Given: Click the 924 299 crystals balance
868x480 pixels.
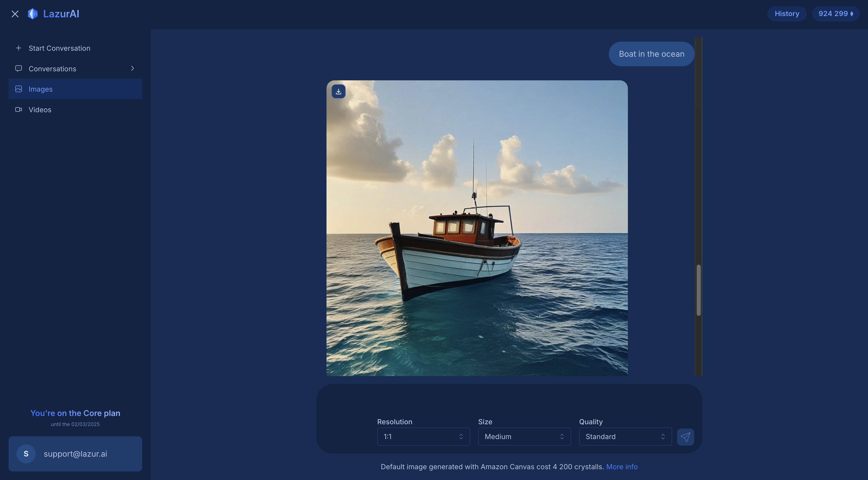Looking at the screenshot, I should 835,14.
